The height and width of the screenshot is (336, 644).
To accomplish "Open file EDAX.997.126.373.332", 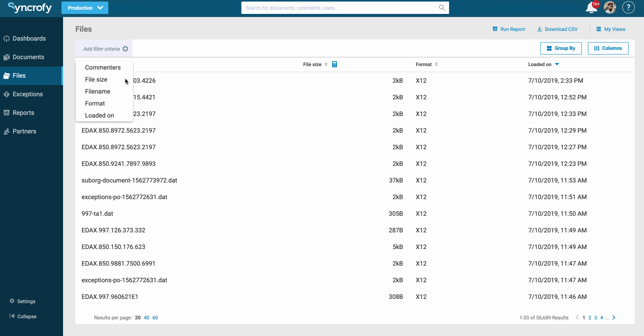I will pos(113,230).
